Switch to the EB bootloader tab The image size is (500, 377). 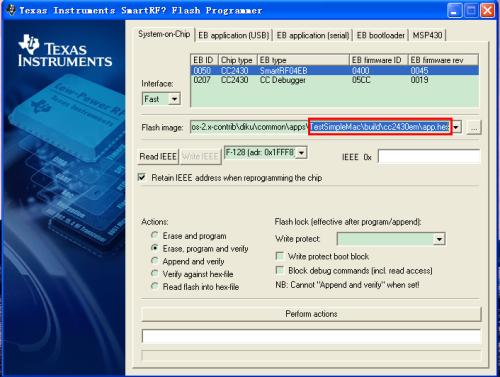[381, 35]
